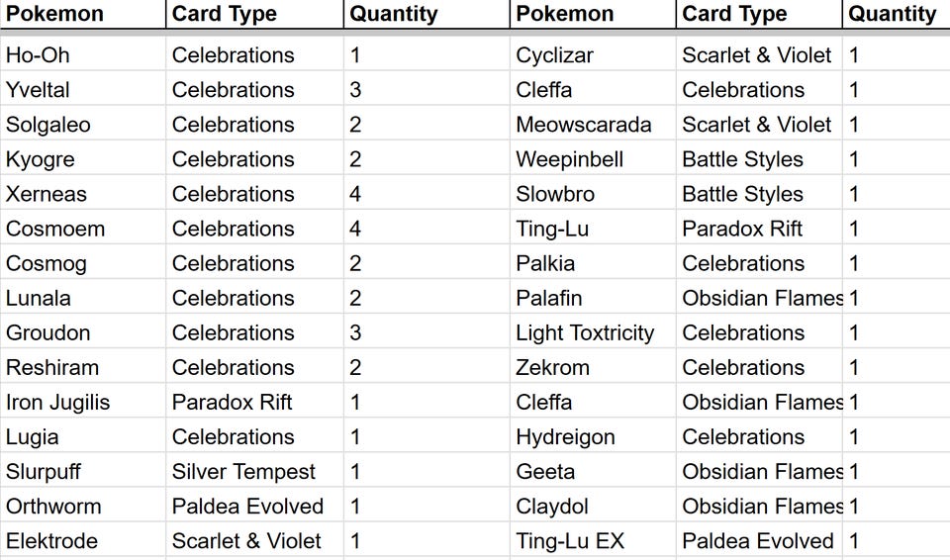Click the Xerneas name cell
Image resolution: width=950 pixels, height=560 pixels.
pyautogui.click(x=47, y=194)
